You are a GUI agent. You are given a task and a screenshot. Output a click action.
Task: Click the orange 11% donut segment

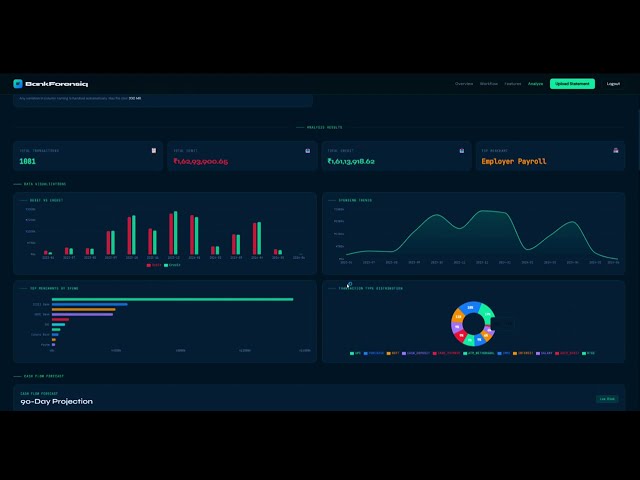[x=458, y=316]
